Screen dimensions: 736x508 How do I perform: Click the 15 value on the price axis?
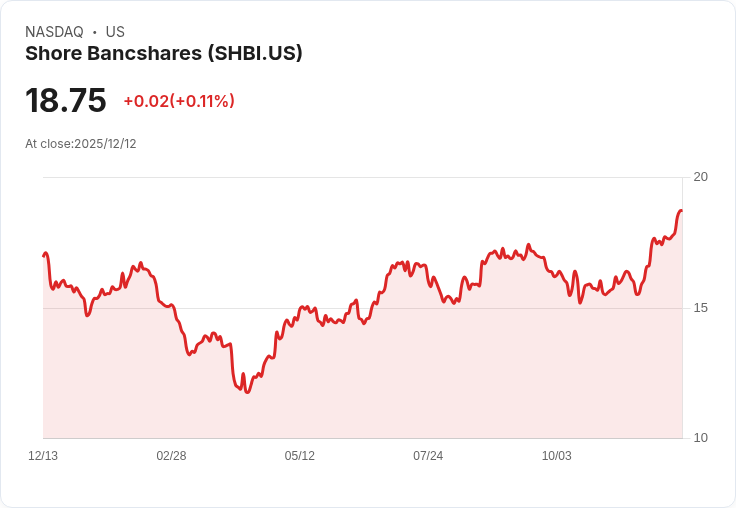pos(701,308)
